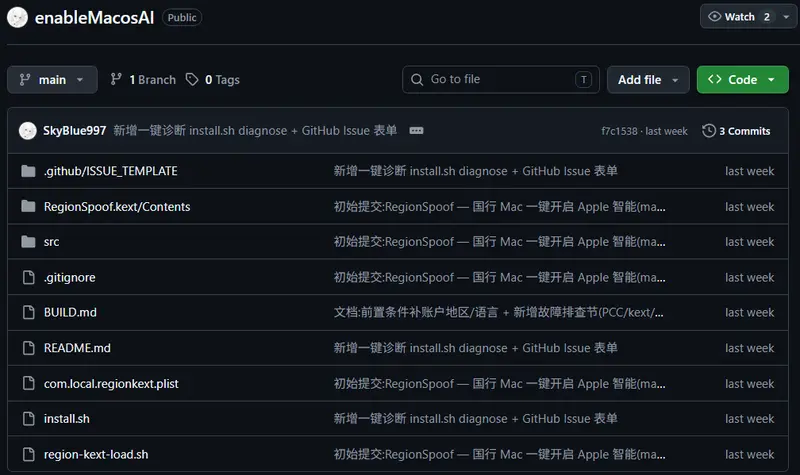Click the repository owner avatar next to enableMacosAI

[17, 18]
